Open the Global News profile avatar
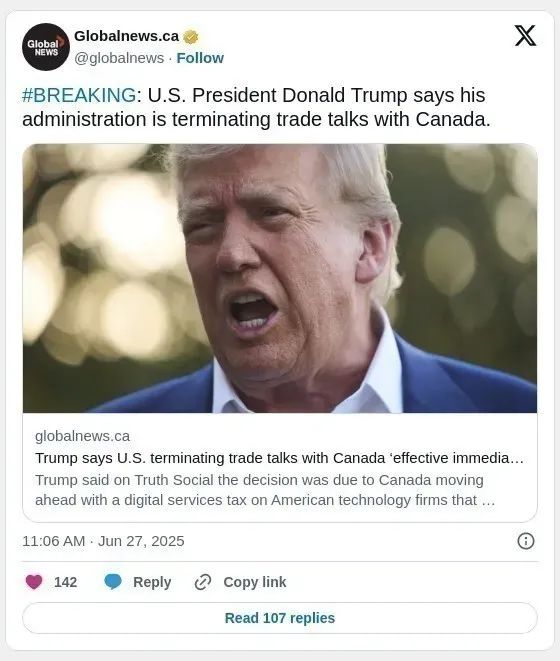 46,47
